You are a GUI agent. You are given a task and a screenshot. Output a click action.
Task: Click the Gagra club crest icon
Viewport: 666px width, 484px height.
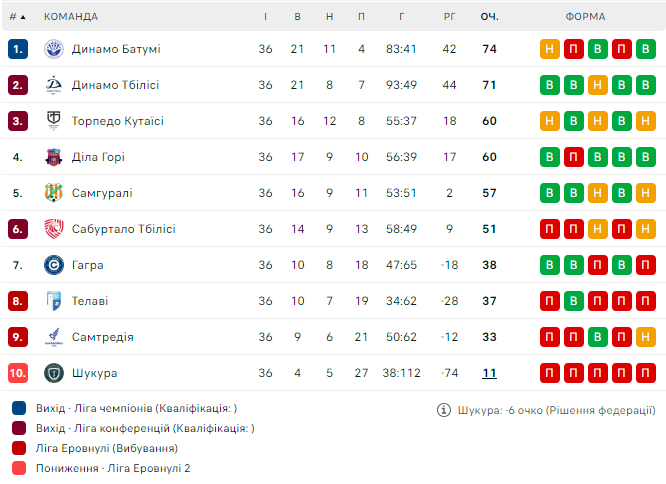pyautogui.click(x=54, y=265)
